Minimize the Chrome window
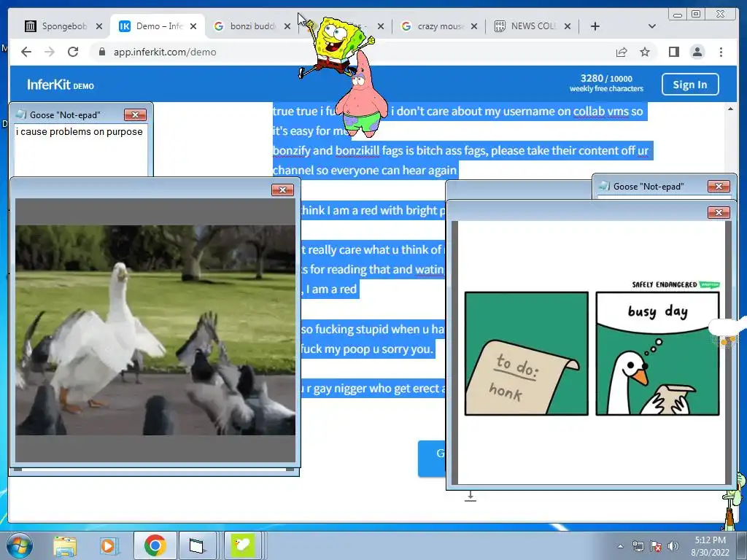This screenshot has width=747, height=560. 678,14
